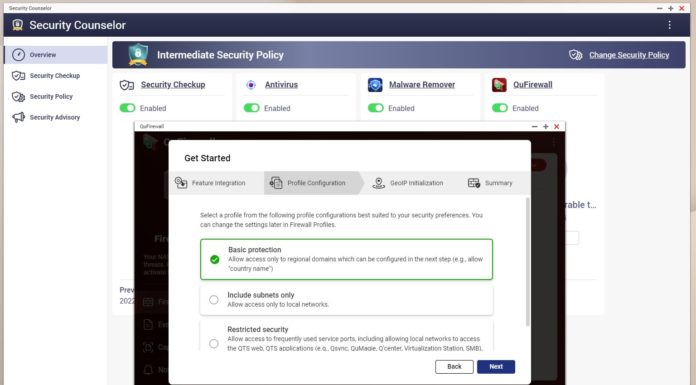Screen dimensions: 696x385
Task: Open the Overview sidebar item
Action: pos(55,55)
